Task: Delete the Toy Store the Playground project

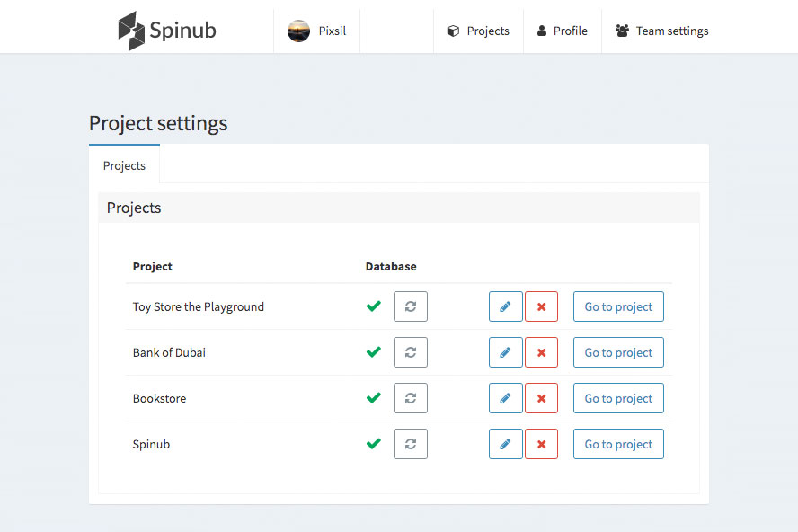Action: click(x=541, y=306)
